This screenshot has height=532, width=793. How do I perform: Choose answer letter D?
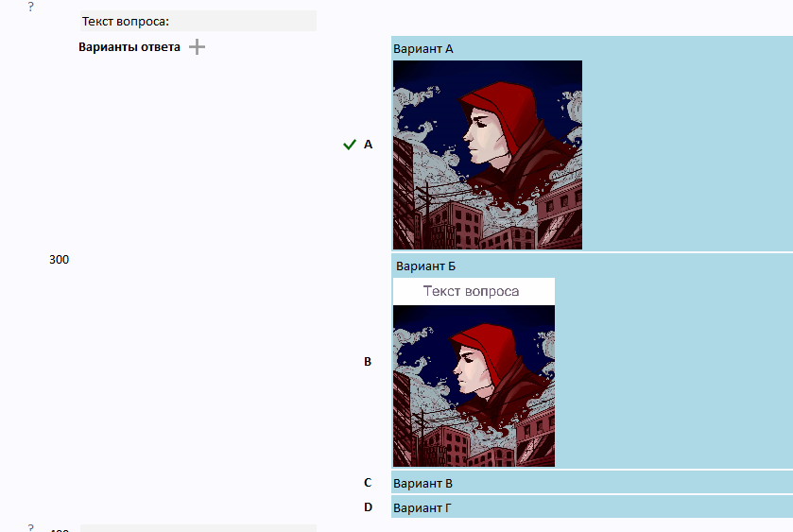pyautogui.click(x=369, y=507)
